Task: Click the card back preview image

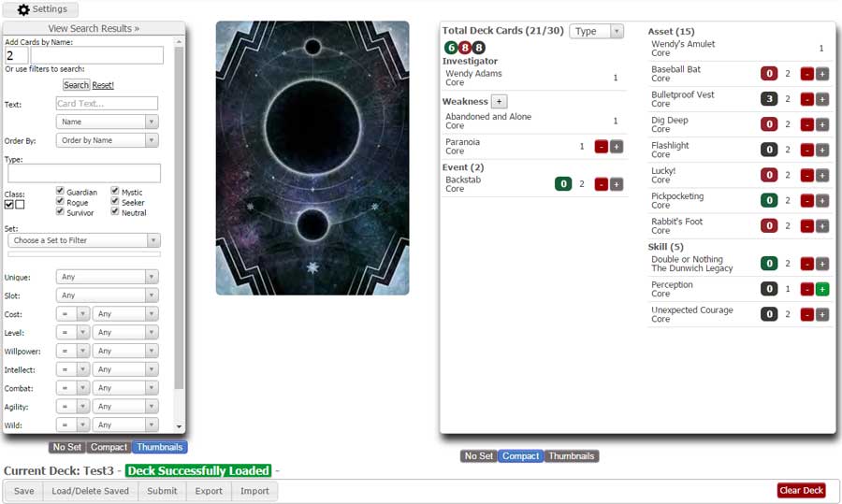Action: pos(312,158)
